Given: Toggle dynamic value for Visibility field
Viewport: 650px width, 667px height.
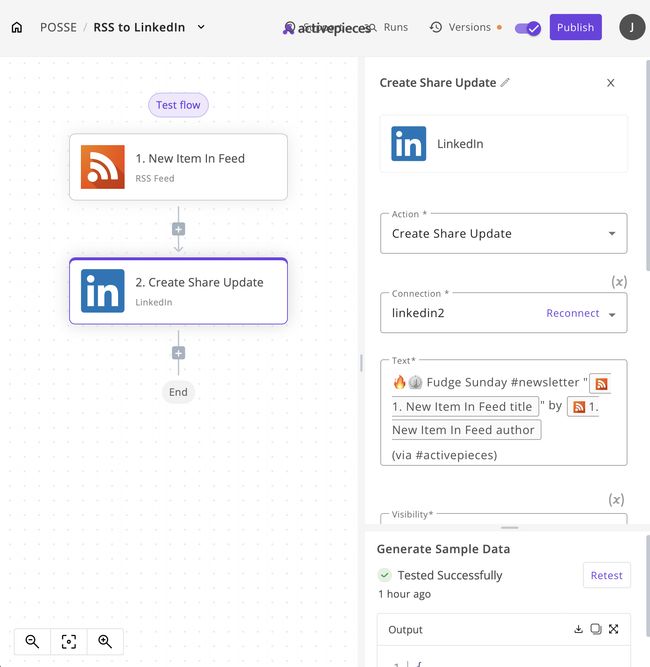Looking at the screenshot, I should [x=616, y=499].
